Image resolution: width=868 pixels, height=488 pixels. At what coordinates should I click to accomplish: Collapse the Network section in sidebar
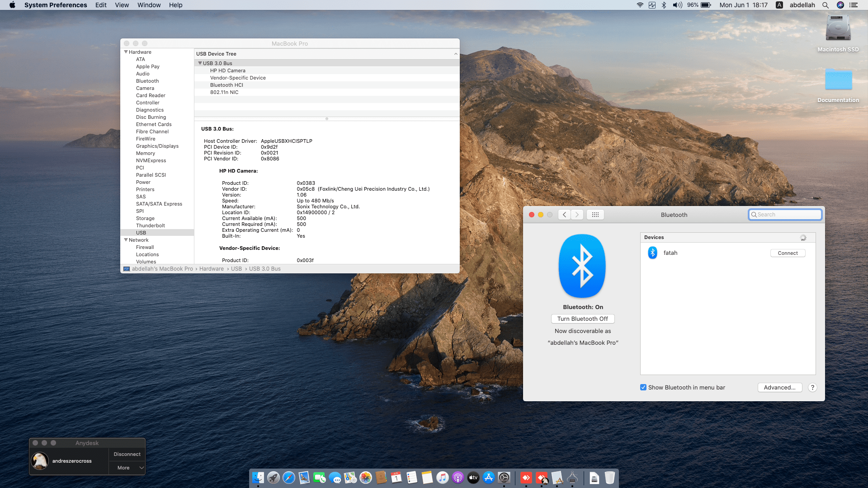coord(126,240)
